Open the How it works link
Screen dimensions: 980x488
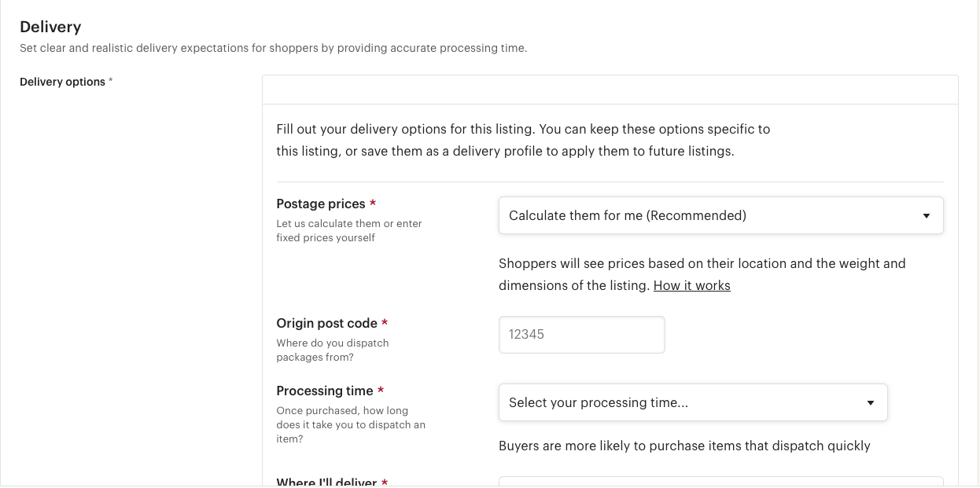[691, 286]
